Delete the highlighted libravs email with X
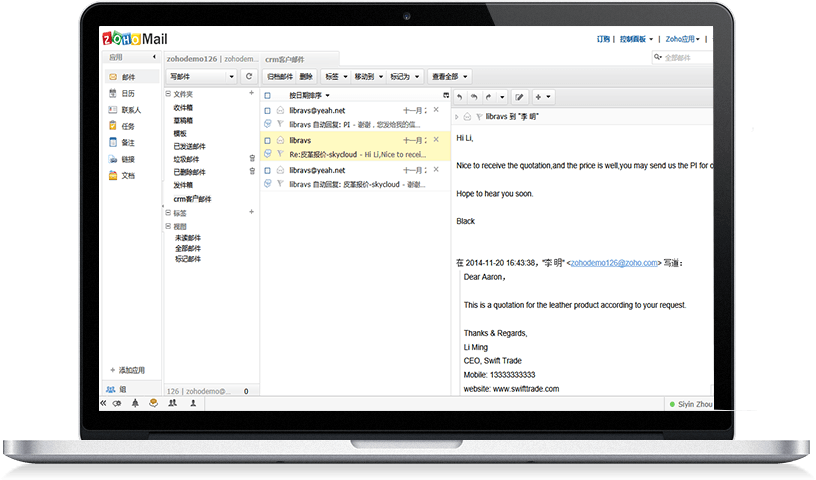Screen dimensions: 816x480 click(436, 140)
